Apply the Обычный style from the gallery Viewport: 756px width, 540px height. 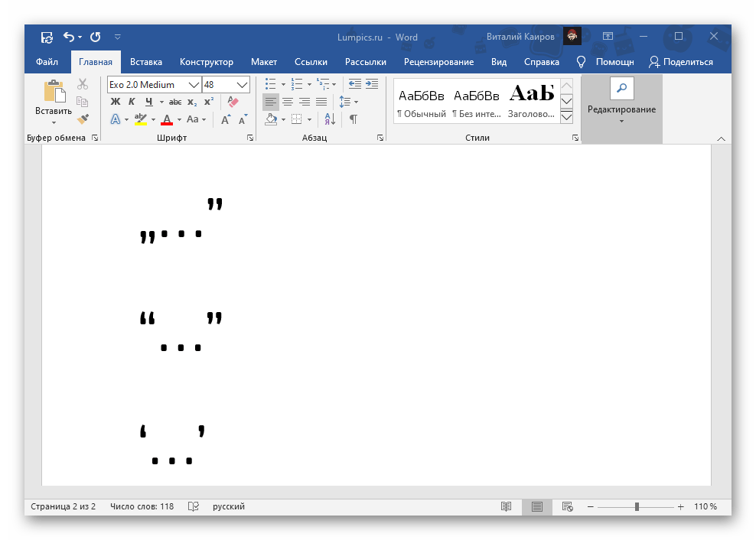[421, 102]
